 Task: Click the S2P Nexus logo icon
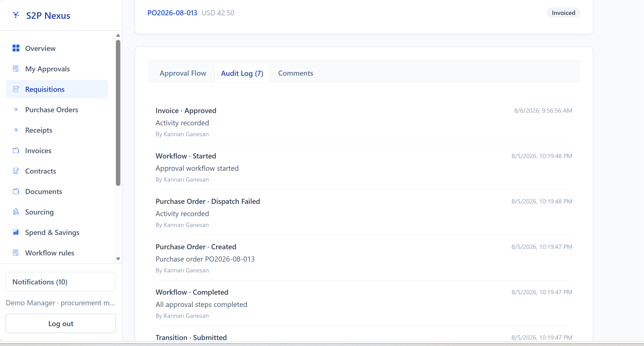[x=16, y=15]
